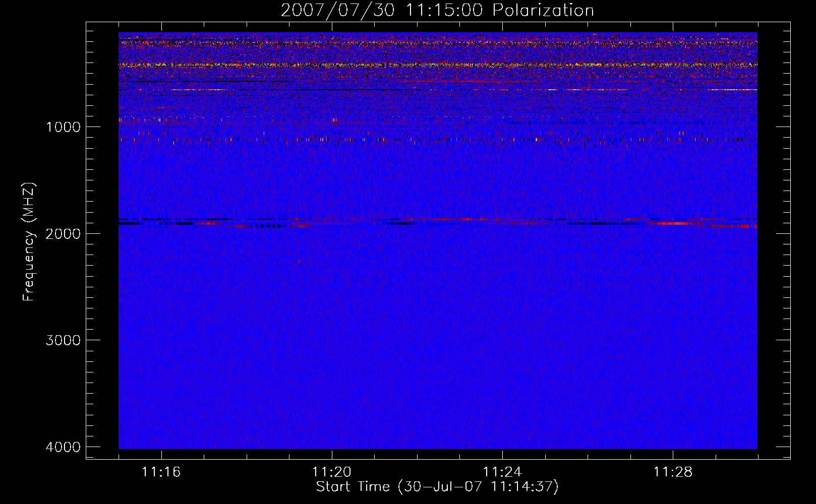Click the plot title '2007/07/30 11:15:00 Polarization'
This screenshot has height=504, width=816.
click(437, 11)
